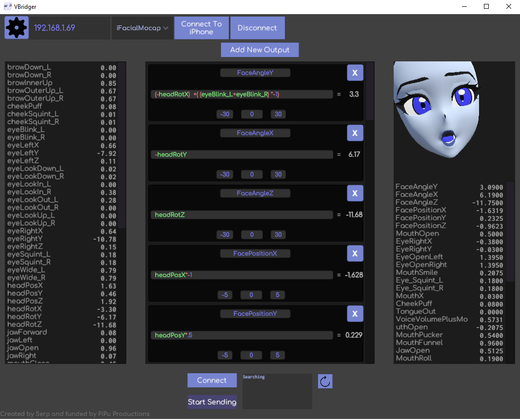The image size is (520, 420).
Task: Set FaceAngleY lower bound to -30
Action: (224, 114)
